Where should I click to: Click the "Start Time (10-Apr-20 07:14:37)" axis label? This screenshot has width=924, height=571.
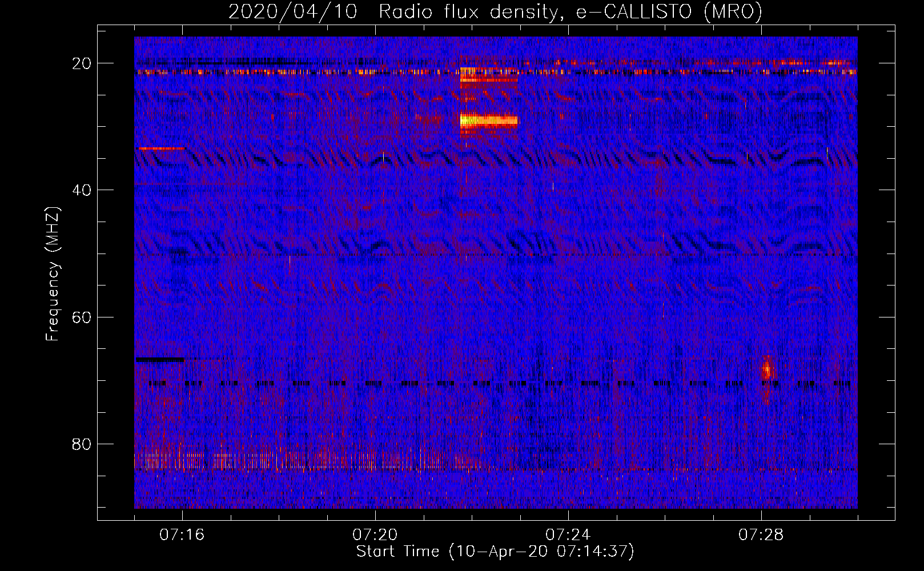495,552
